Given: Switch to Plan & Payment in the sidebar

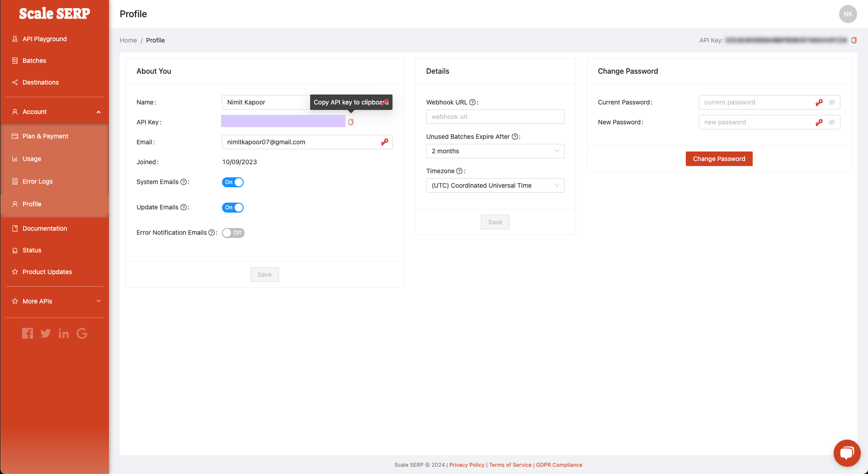Looking at the screenshot, I should pos(45,136).
